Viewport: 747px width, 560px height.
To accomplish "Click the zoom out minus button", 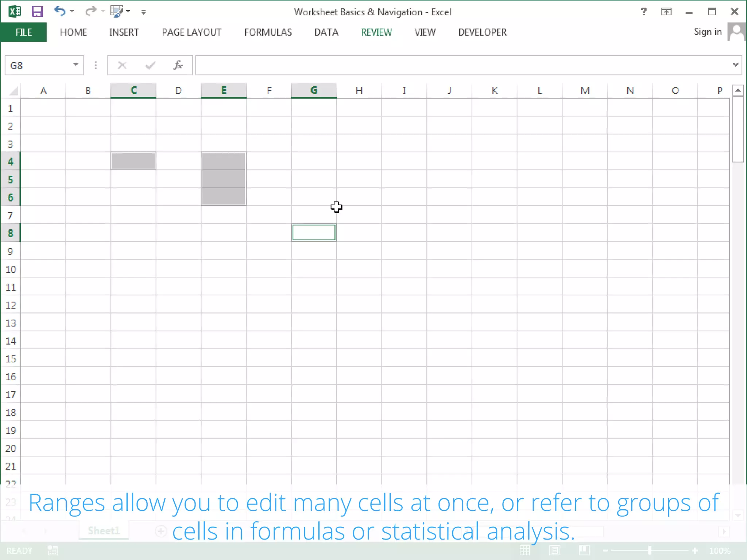I will tap(605, 551).
